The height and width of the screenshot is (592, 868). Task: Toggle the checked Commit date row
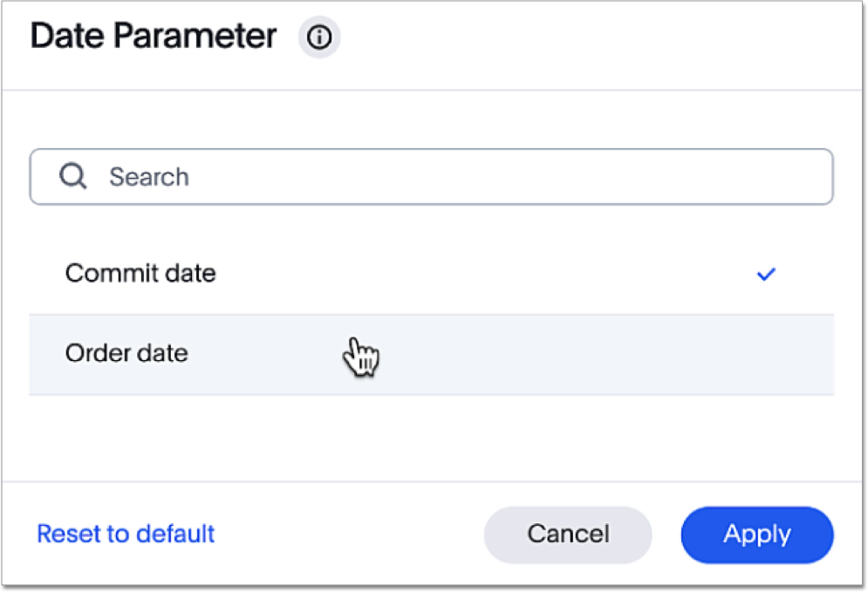click(x=431, y=275)
